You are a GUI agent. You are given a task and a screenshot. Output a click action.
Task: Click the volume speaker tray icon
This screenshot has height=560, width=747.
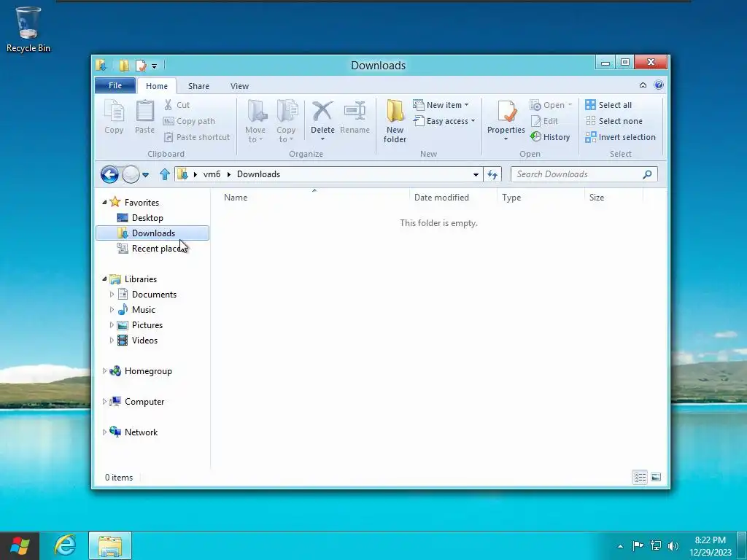pyautogui.click(x=673, y=545)
